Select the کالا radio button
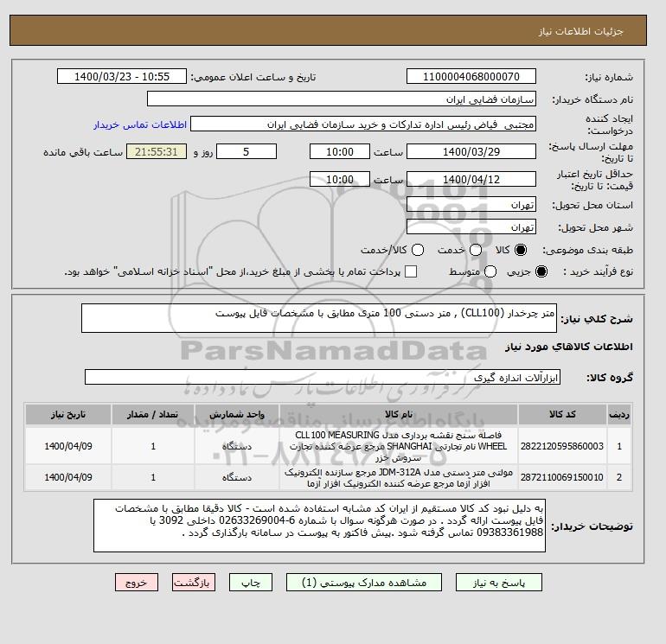The image size is (666, 644). 521,250
